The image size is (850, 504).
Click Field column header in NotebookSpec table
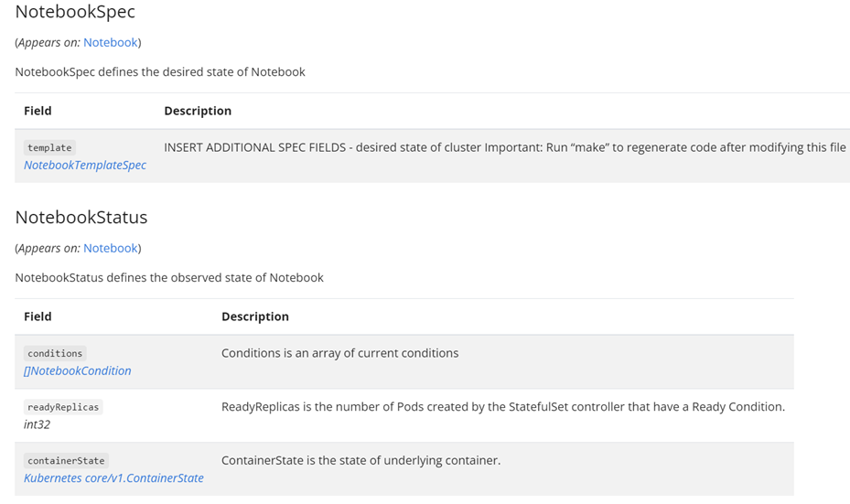38,111
